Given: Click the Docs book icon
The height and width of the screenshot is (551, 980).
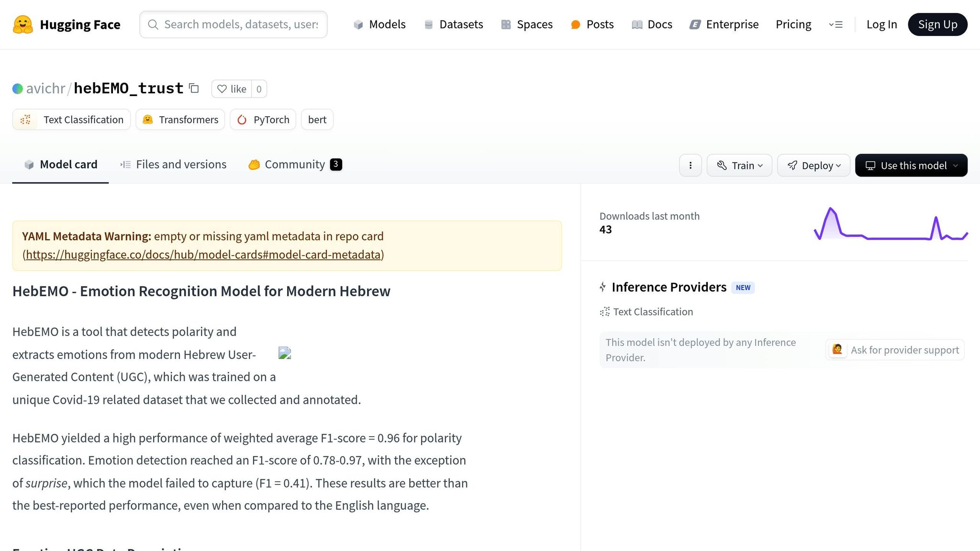Looking at the screenshot, I should tap(637, 24).
